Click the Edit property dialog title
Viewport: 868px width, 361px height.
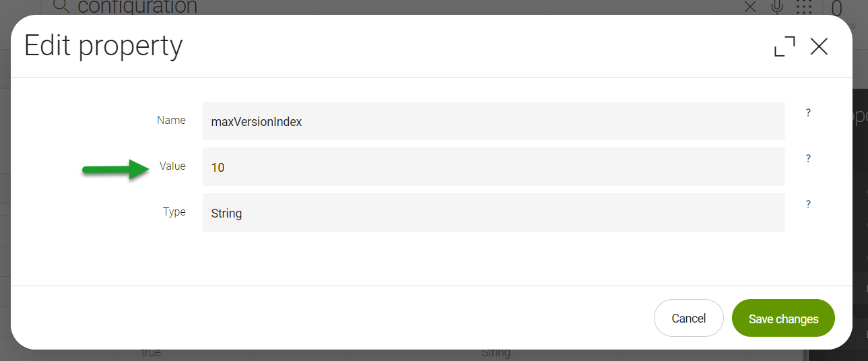click(104, 46)
